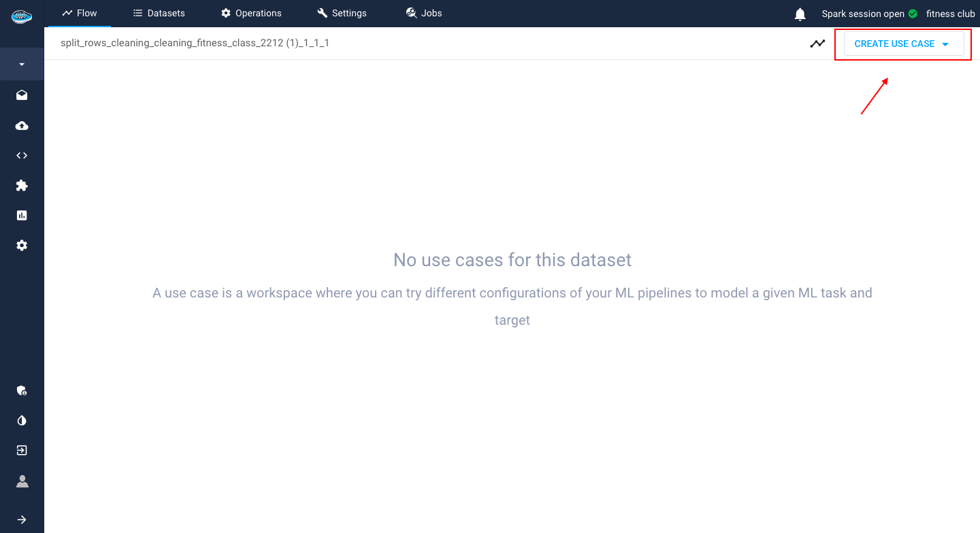Switch to the Datasets tab
Screen dimensions: 980x533
tap(159, 13)
